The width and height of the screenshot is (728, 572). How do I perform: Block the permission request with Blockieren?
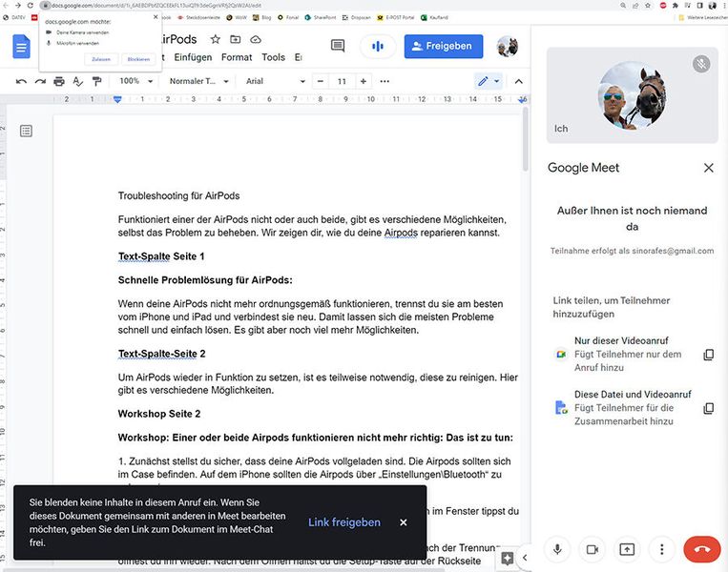point(138,59)
